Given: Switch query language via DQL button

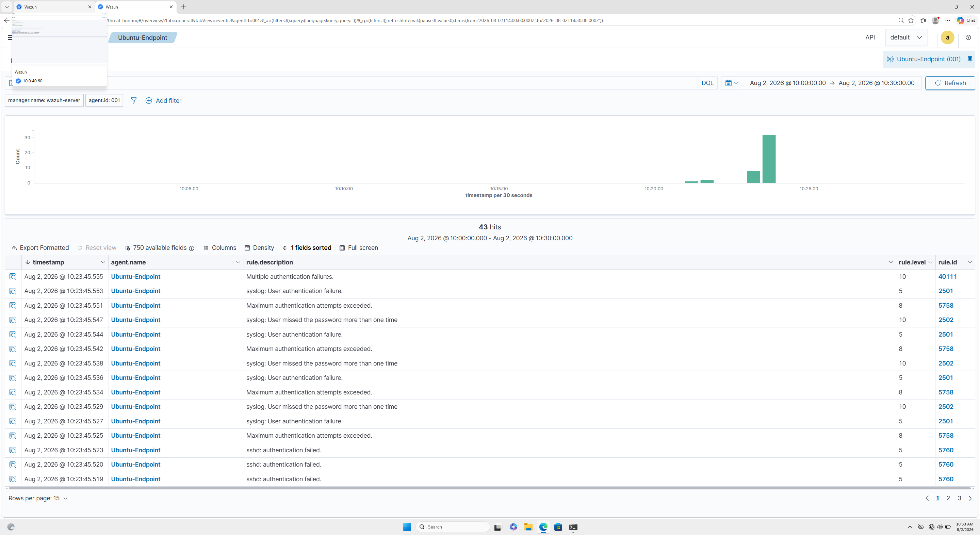Looking at the screenshot, I should (707, 83).
